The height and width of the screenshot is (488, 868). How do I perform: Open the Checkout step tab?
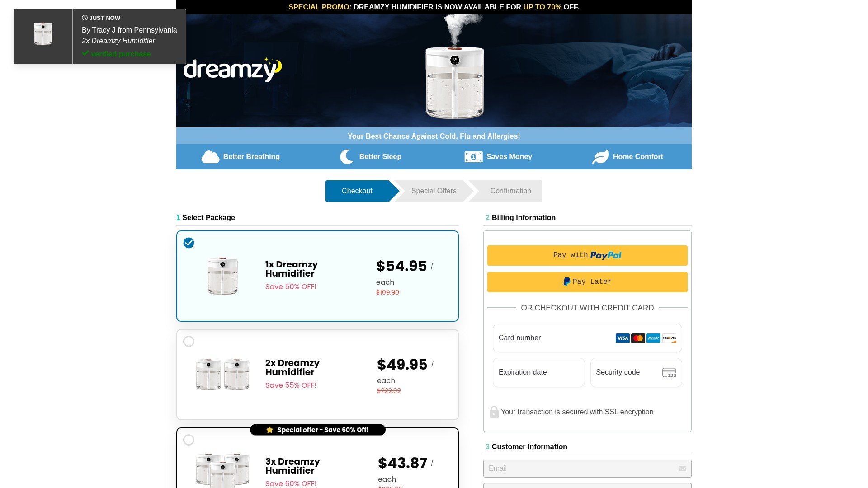click(357, 191)
